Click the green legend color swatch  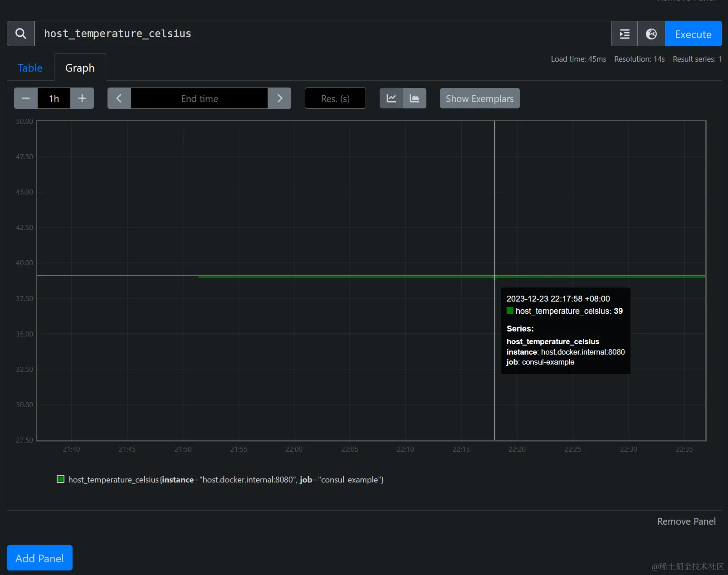60,479
